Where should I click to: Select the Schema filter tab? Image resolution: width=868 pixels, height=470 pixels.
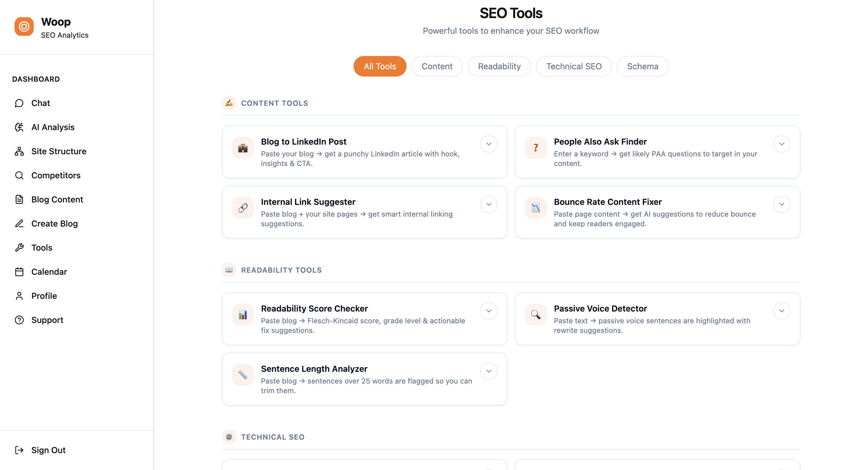(x=642, y=66)
